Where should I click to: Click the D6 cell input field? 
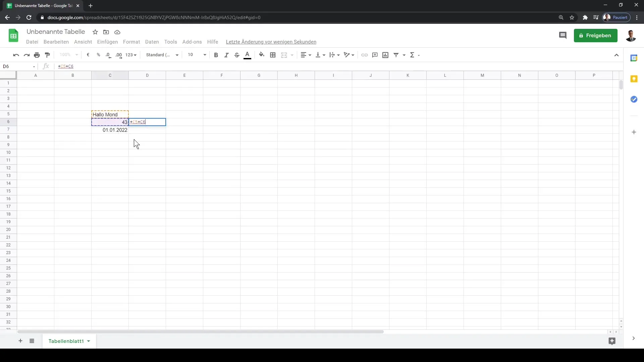pyautogui.click(x=147, y=122)
